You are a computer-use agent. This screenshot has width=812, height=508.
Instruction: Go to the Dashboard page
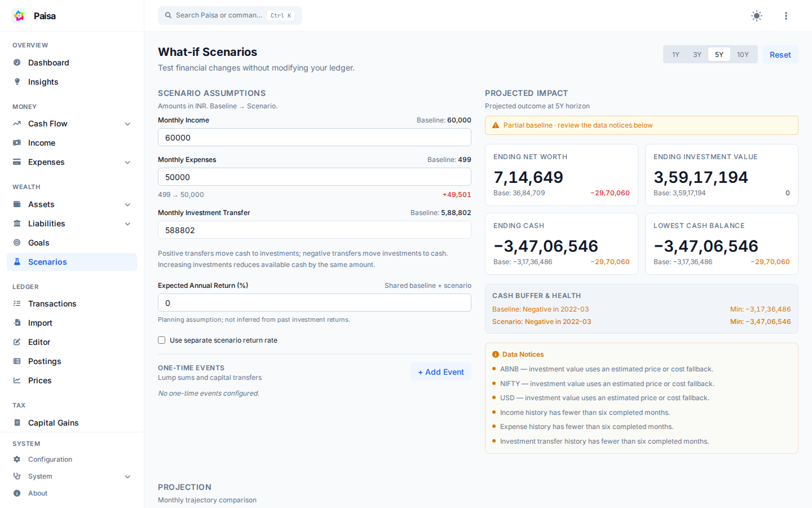click(72, 63)
